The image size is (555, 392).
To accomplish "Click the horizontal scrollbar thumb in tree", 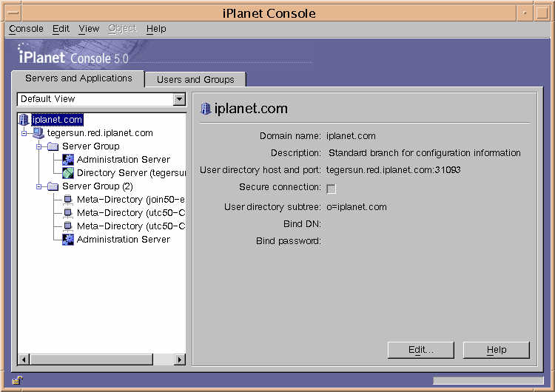I will [92, 359].
